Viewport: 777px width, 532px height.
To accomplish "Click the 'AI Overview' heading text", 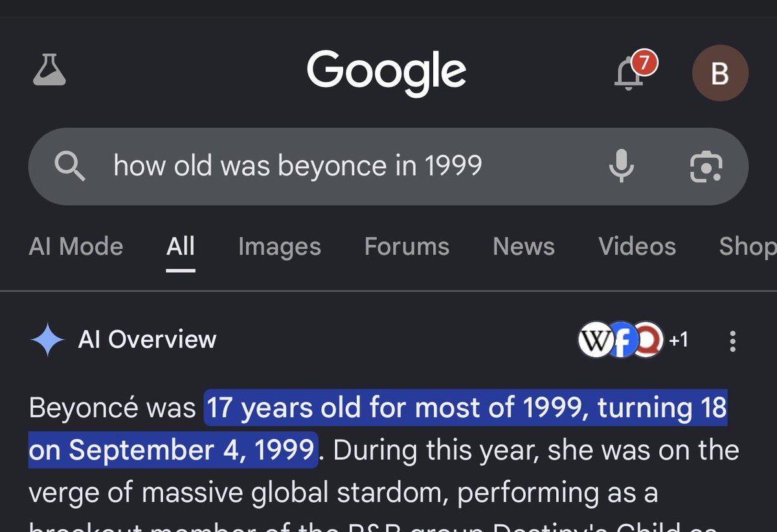I will (148, 340).
